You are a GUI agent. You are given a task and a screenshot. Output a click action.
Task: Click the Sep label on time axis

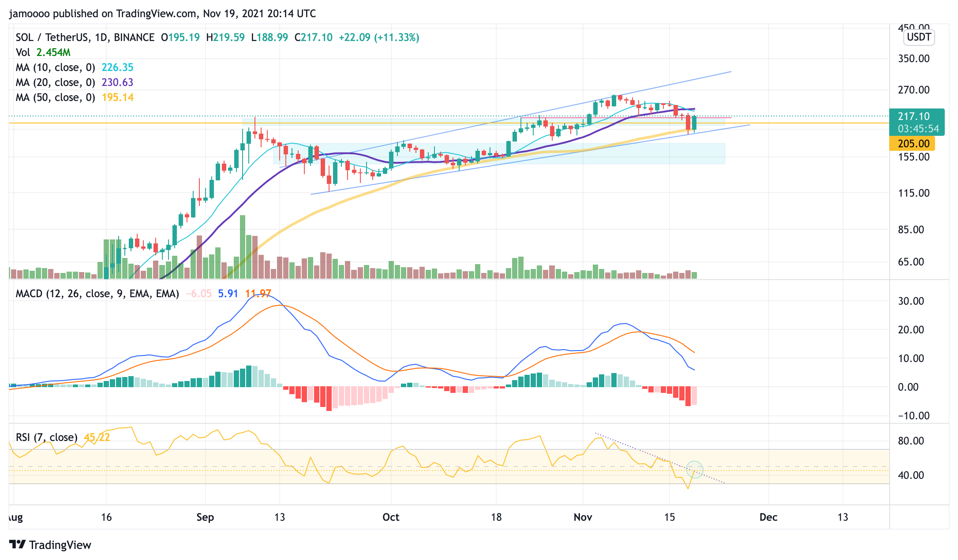(x=205, y=517)
